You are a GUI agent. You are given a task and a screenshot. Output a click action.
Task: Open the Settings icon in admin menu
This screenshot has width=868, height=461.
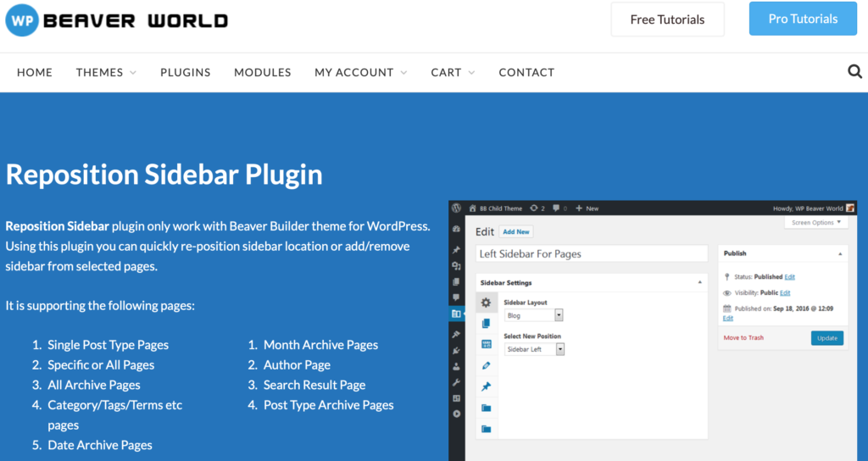(x=456, y=398)
